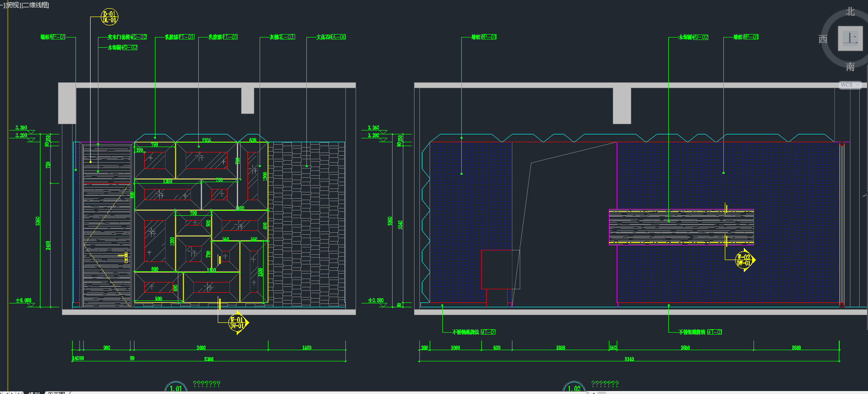Image resolution: width=868 pixels, height=394 pixels.
Task: Click the 南 (south) direction on the ViewCube
Action: coord(850,66)
